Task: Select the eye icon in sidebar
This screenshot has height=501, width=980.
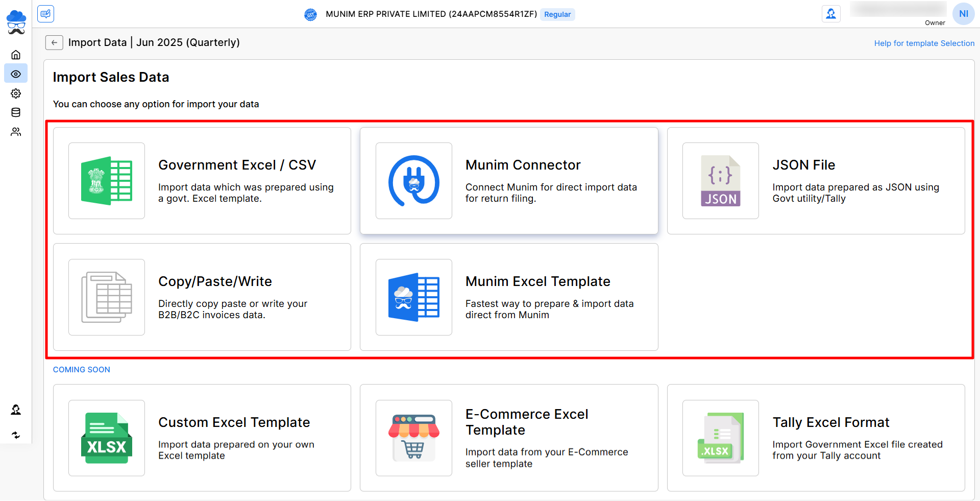Action: click(x=16, y=74)
